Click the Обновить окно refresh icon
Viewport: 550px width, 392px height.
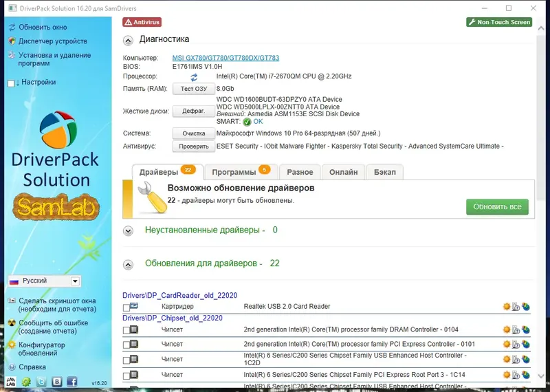(x=12, y=28)
